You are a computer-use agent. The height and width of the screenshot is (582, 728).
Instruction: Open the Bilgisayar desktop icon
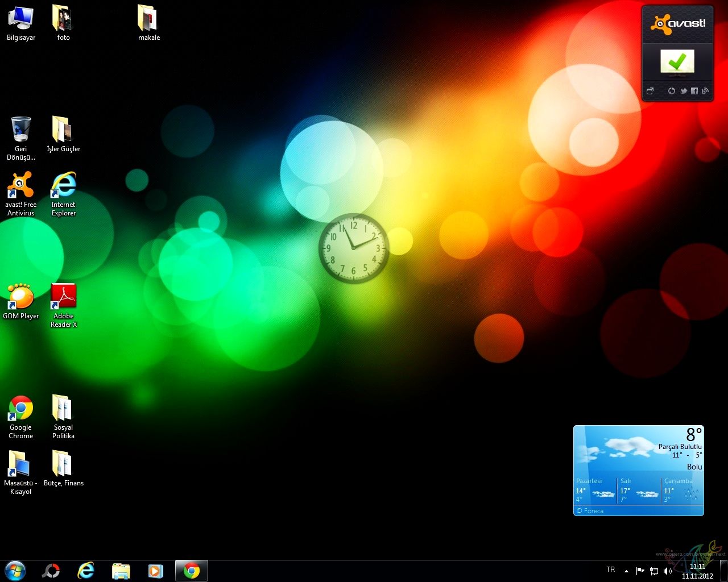pyautogui.click(x=21, y=23)
